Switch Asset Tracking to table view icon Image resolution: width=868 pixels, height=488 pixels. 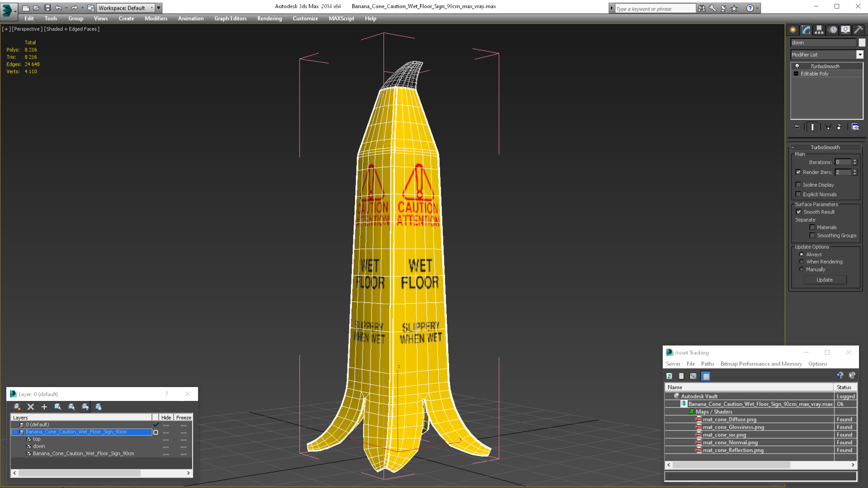coord(706,376)
